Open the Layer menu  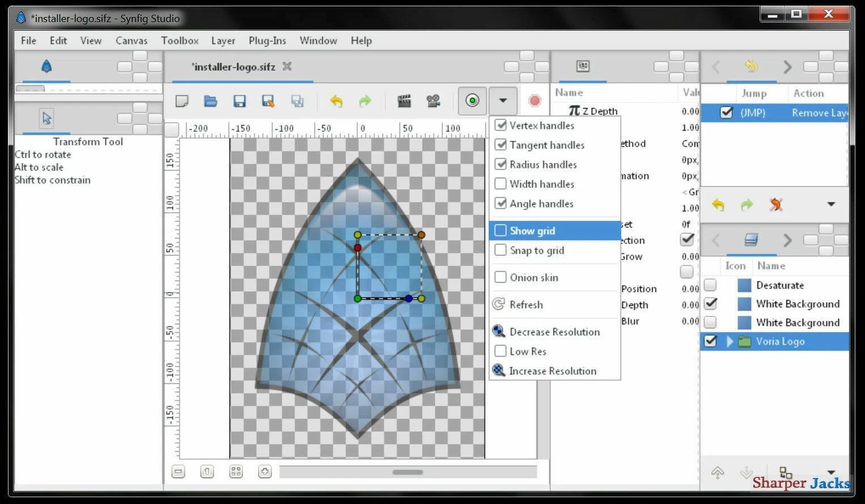223,41
